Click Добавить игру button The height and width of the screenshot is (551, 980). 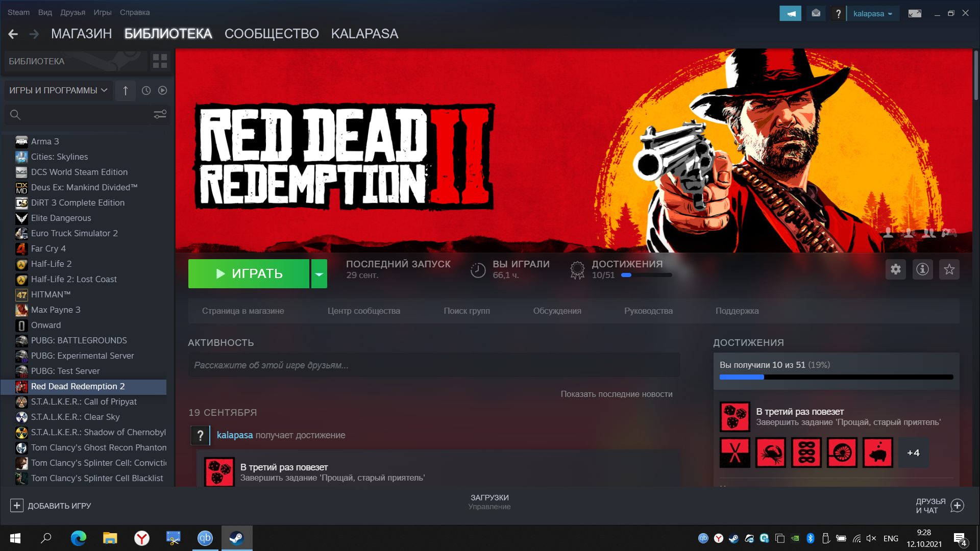point(51,506)
